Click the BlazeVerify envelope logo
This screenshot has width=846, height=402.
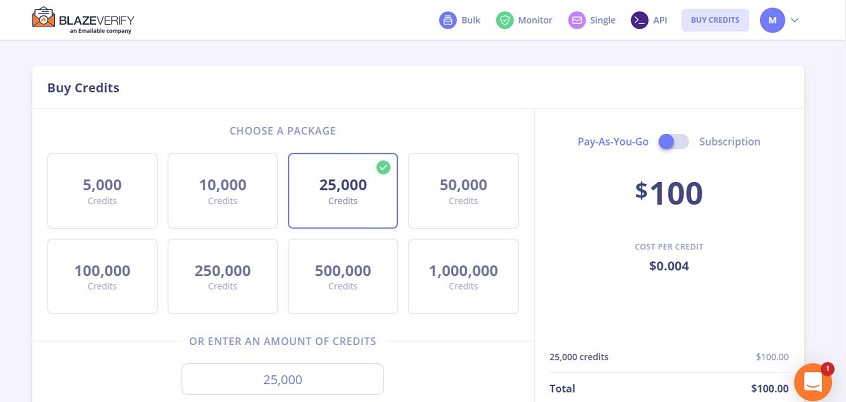tap(43, 18)
